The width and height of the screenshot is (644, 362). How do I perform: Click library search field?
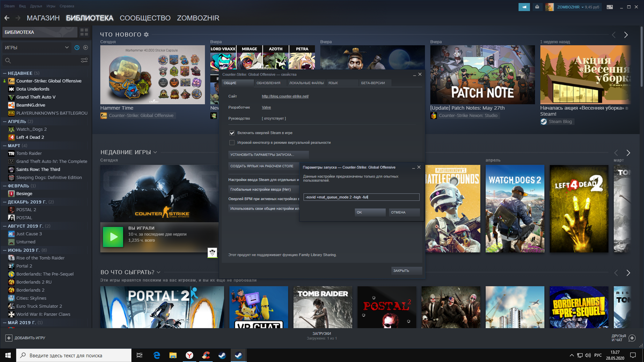pos(41,61)
